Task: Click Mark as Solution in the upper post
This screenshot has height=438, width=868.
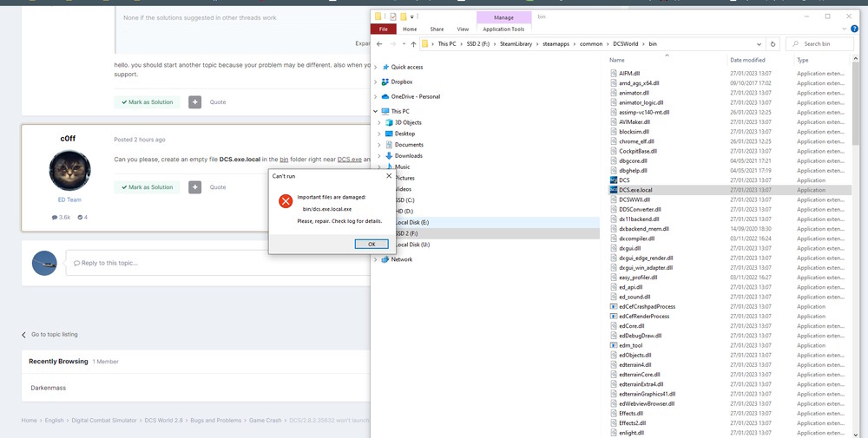Action: point(148,101)
